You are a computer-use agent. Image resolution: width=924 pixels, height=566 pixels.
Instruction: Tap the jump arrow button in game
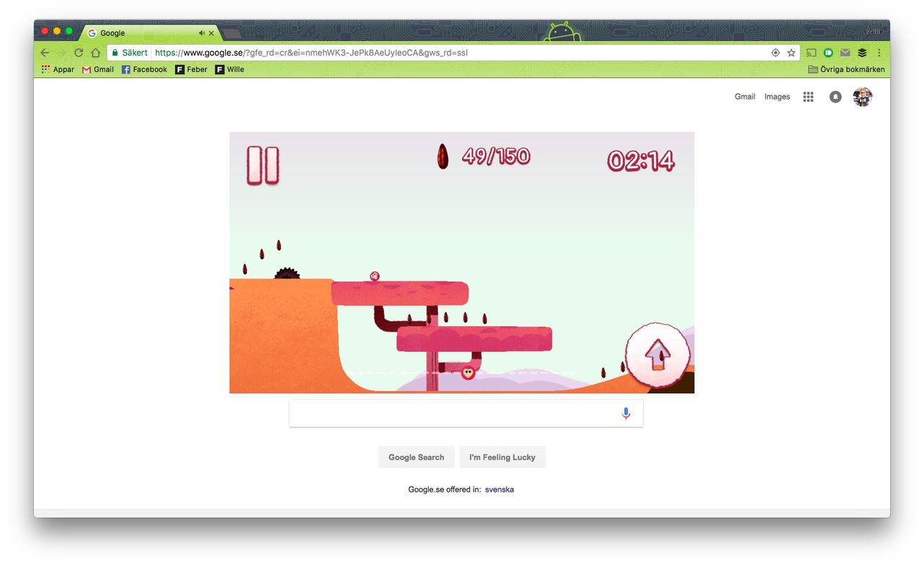(658, 354)
